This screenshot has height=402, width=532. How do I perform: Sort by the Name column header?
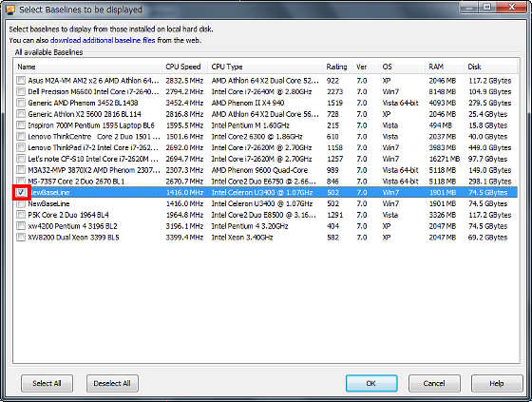[x=87, y=67]
